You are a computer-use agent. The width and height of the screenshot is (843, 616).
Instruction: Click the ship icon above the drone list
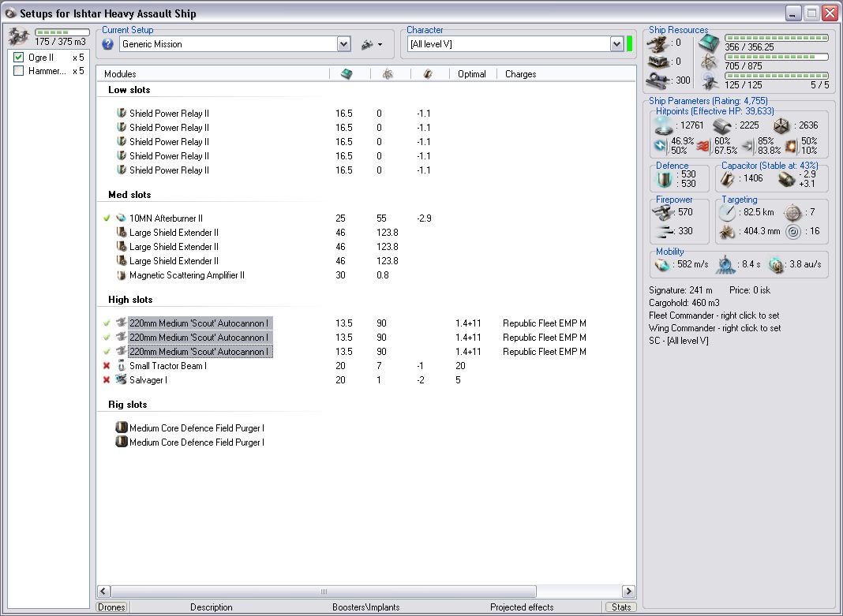tap(20, 36)
